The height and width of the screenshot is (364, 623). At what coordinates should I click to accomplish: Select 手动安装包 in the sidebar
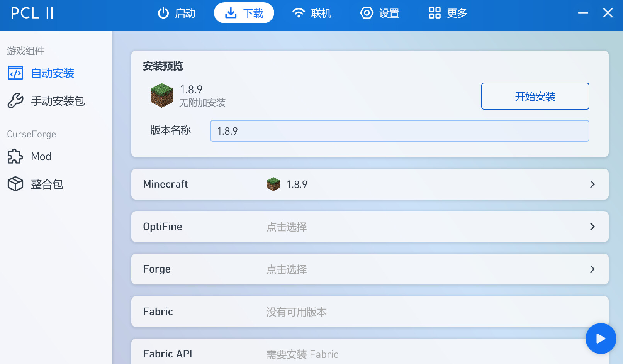point(58,101)
